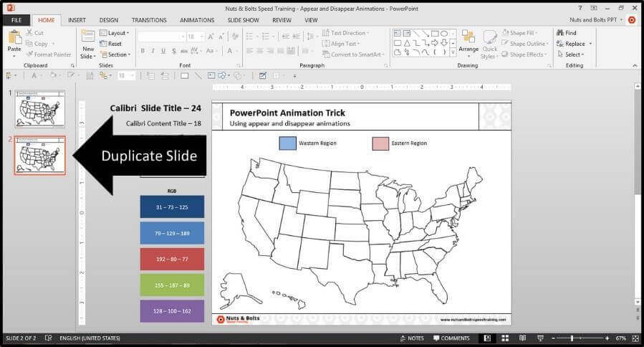644x347 pixels.
Task: Click Find in Editing group
Action: (567, 33)
